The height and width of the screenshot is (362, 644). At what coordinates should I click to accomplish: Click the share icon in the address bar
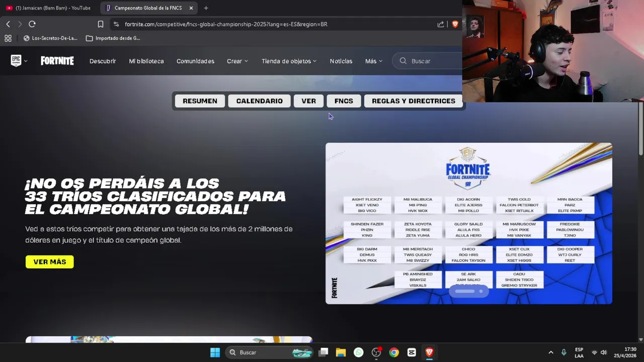coord(441,24)
